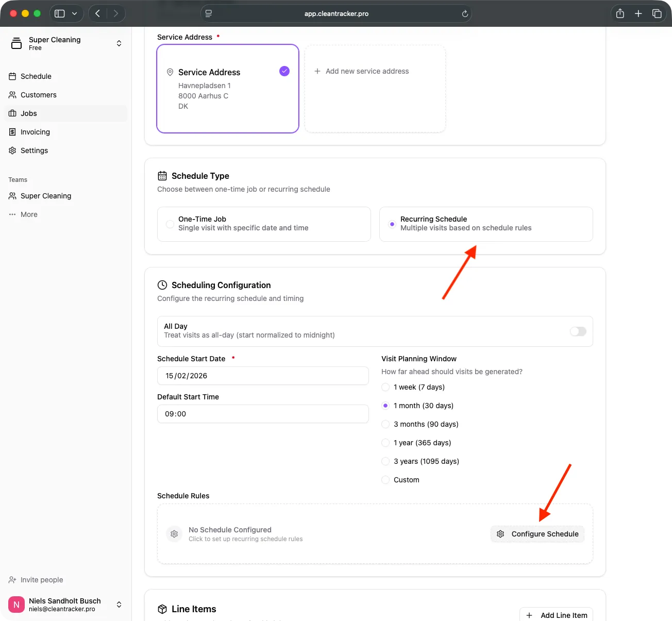Screen dimensions: 672x621
Task: Click the Configure Schedule button
Action: click(x=537, y=534)
